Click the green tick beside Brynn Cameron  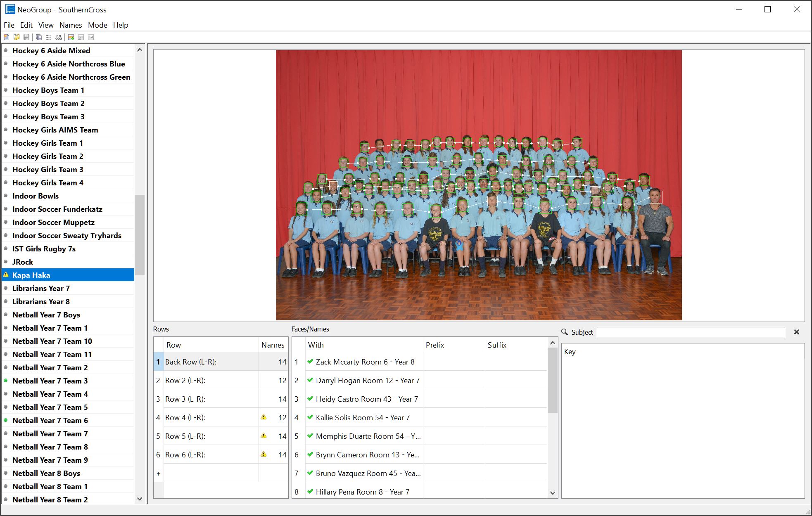tap(310, 454)
